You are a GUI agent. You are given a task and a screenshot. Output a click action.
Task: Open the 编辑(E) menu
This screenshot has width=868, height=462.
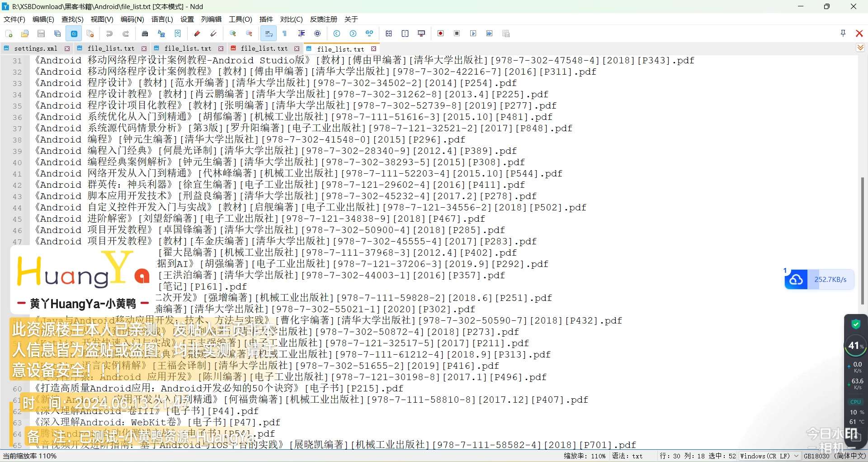click(43, 19)
